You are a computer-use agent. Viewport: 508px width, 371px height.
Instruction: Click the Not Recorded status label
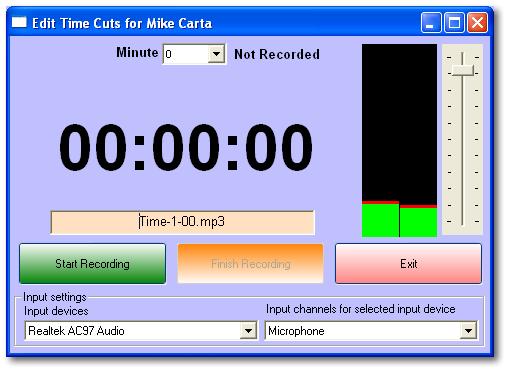(277, 54)
